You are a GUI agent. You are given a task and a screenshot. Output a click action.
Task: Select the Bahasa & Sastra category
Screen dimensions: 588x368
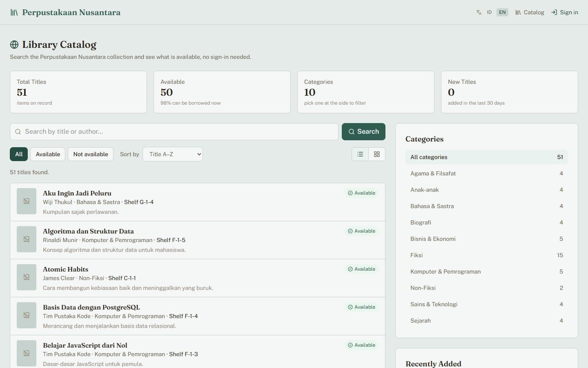coord(487,206)
